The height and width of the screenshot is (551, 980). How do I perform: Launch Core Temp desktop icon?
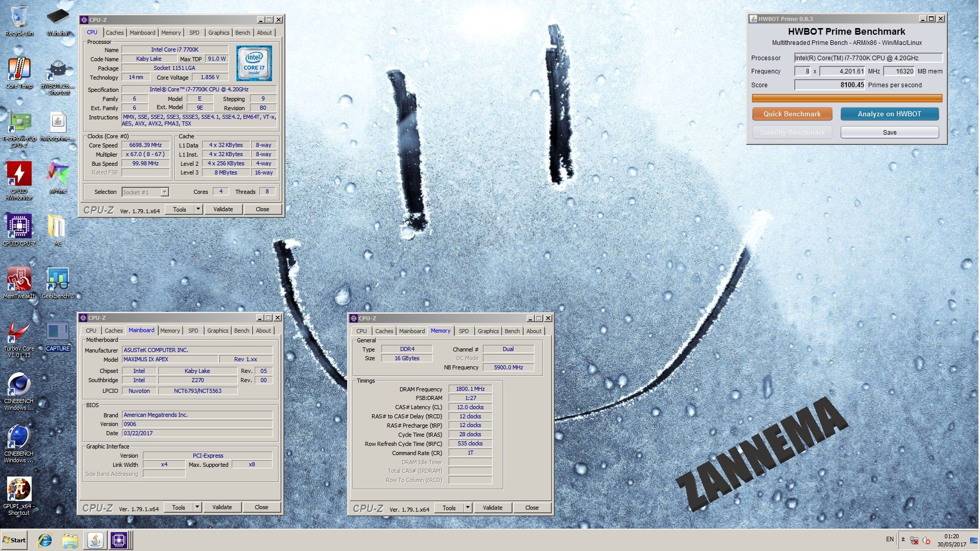[19, 73]
